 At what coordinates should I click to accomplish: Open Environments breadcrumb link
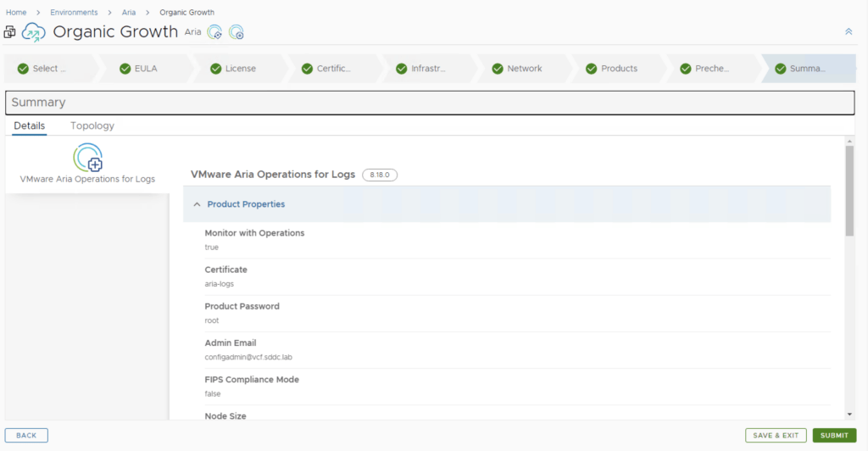click(x=74, y=13)
